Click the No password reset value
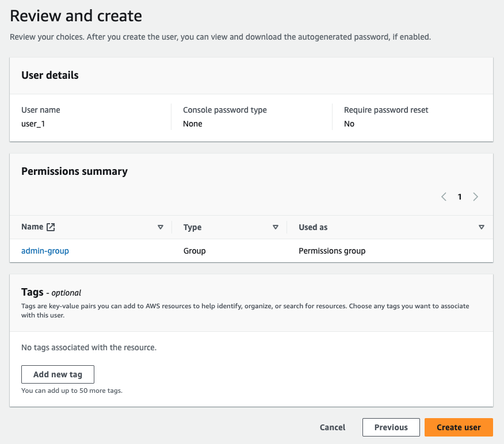Image resolution: width=504 pixels, height=444 pixels. tap(349, 124)
